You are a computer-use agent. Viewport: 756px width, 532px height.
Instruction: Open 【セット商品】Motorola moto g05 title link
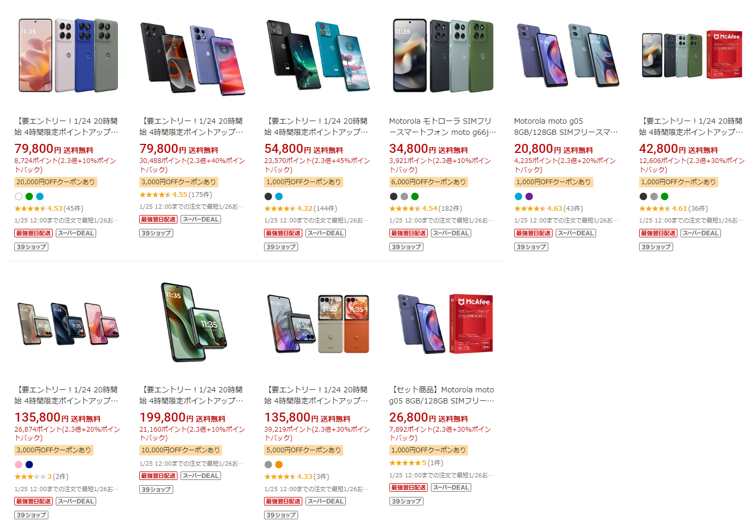point(442,395)
